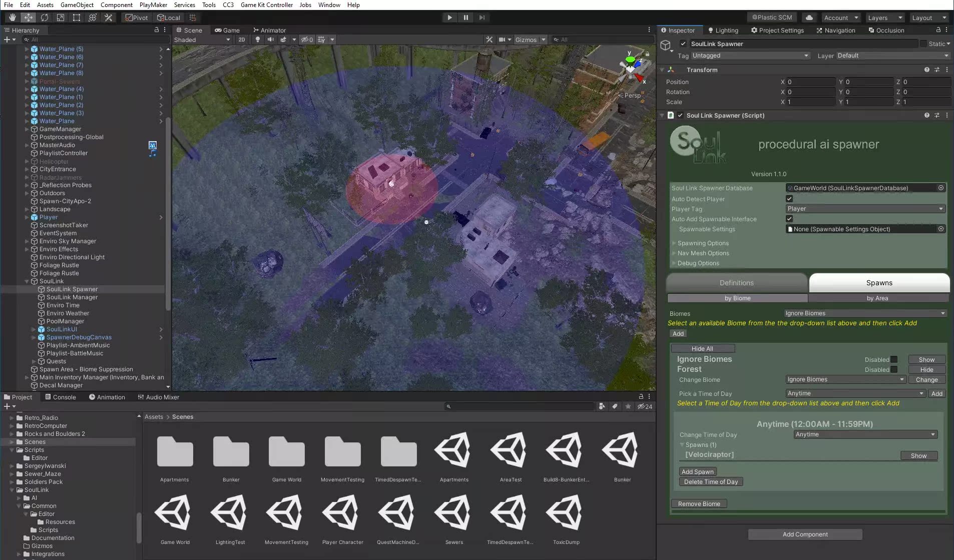Collapse the SoulLink object in Hierarchy

point(27,281)
